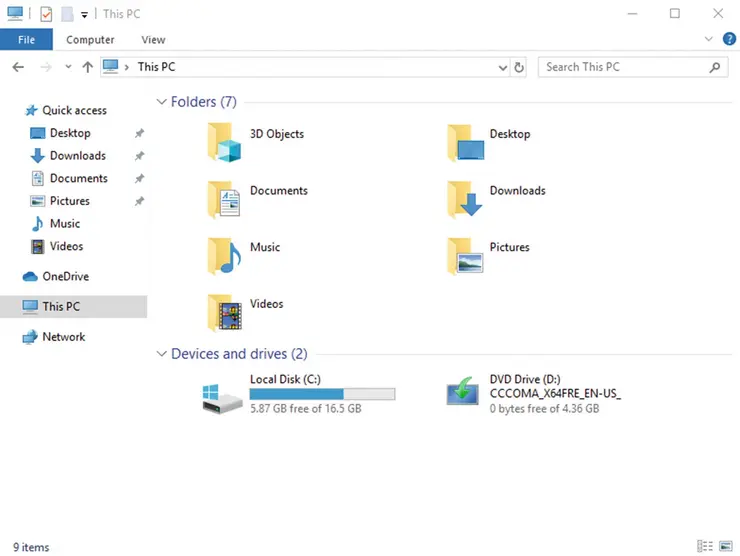Image resolution: width=740 pixels, height=556 pixels.
Task: Open the File menu
Action: (26, 40)
